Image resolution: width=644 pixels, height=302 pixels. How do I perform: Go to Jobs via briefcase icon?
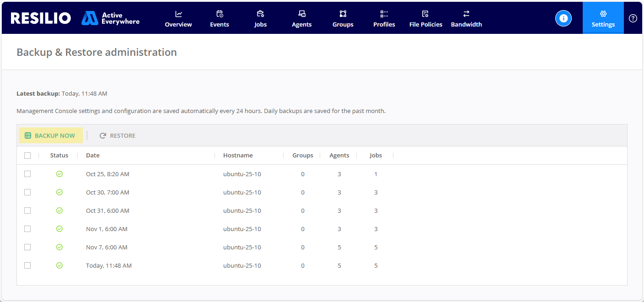tap(261, 14)
